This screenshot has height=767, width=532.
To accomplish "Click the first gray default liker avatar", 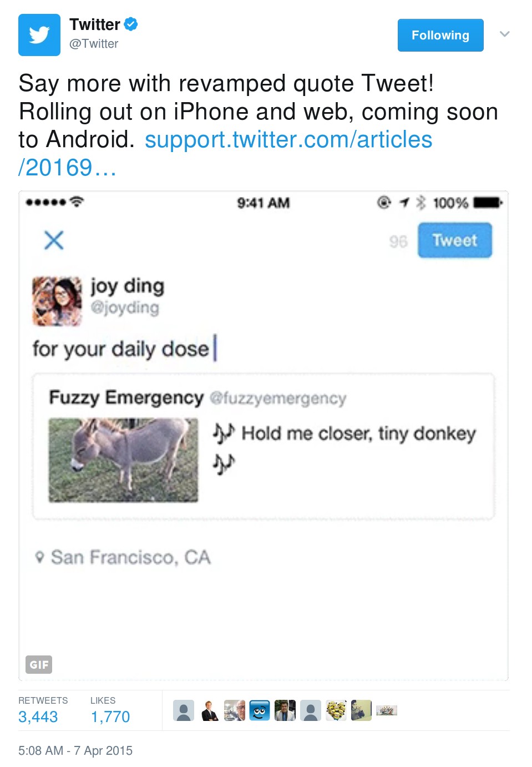I will pos(184,710).
